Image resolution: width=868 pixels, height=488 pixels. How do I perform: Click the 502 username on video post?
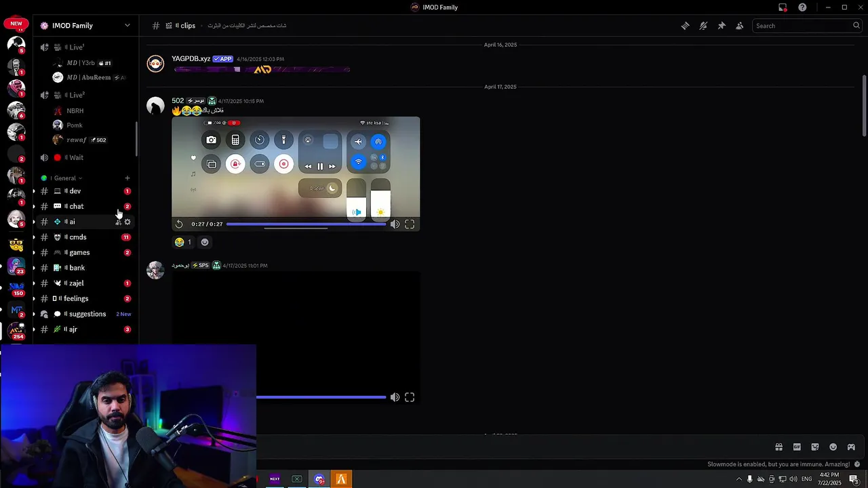click(178, 101)
